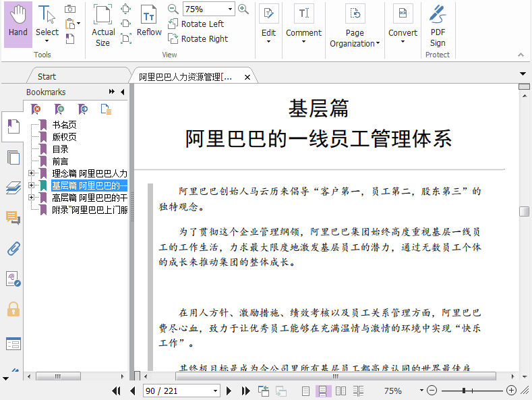The image size is (532, 400).
Task: Take a snapshot with camera icon
Action: [70, 9]
